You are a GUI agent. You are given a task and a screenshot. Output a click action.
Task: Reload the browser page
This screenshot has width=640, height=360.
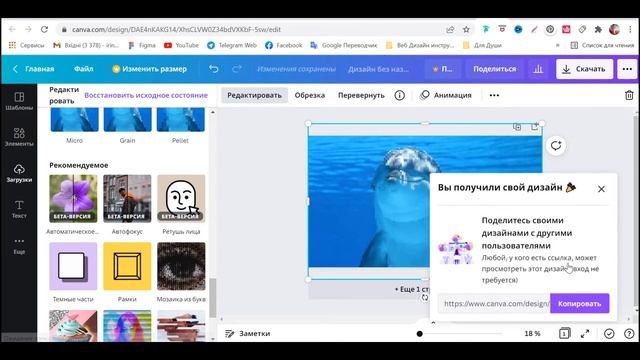pyautogui.click(x=44, y=29)
